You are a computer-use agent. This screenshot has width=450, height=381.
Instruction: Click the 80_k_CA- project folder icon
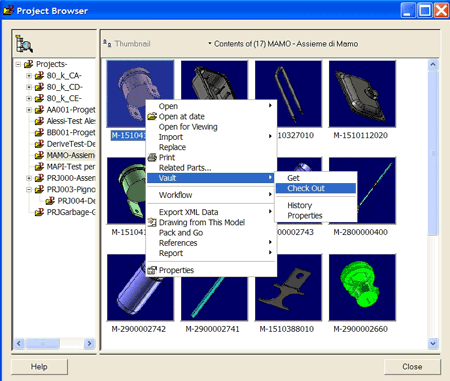point(39,75)
